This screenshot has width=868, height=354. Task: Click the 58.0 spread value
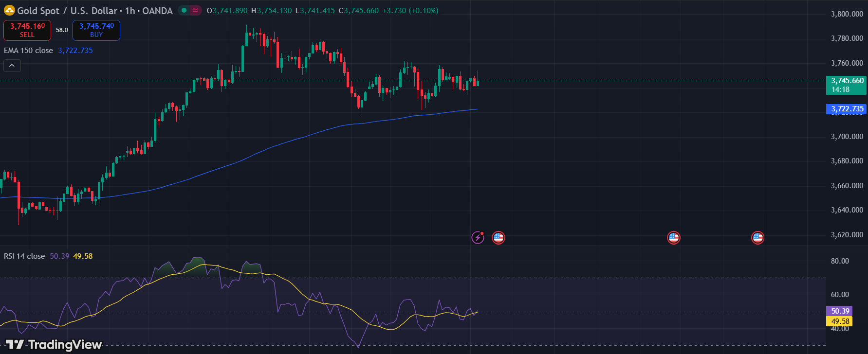(x=62, y=30)
